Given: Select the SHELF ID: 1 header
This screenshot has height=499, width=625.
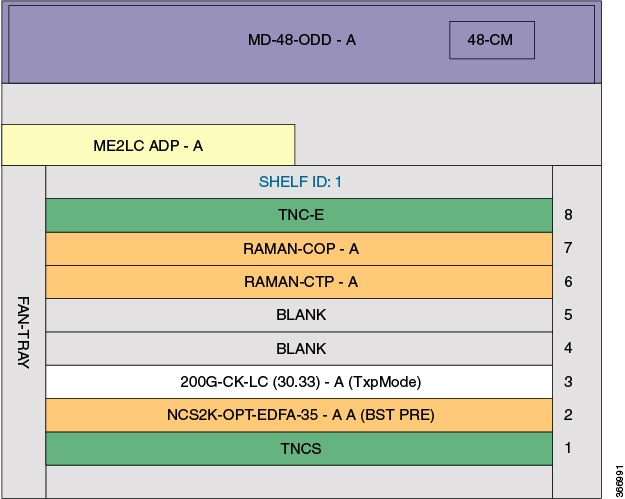Looking at the screenshot, I should click(299, 182).
